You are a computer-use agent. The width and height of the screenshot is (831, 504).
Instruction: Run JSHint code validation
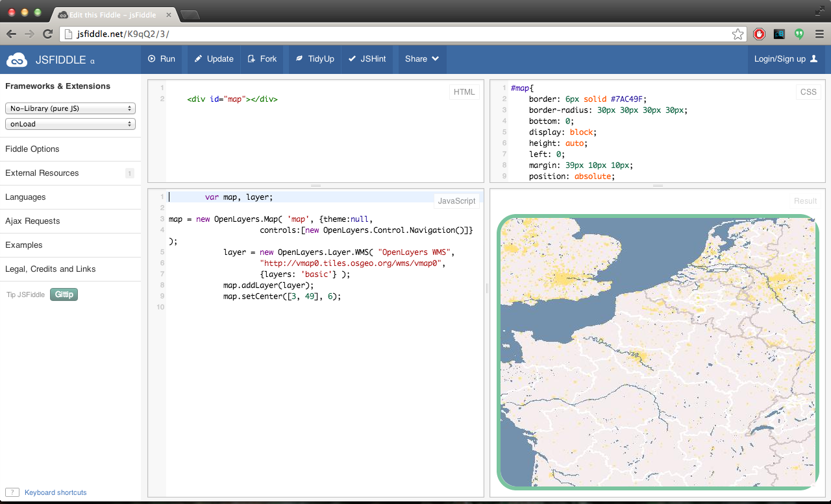(367, 59)
